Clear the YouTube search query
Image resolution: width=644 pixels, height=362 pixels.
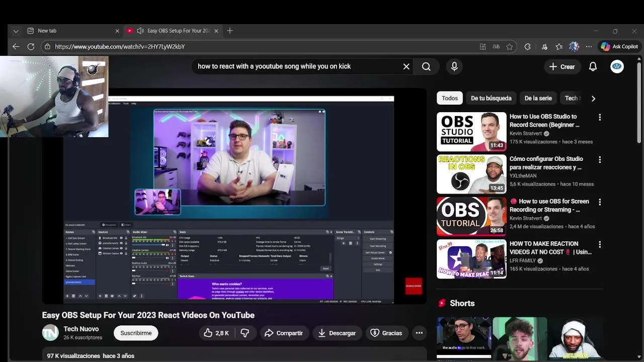point(407,66)
